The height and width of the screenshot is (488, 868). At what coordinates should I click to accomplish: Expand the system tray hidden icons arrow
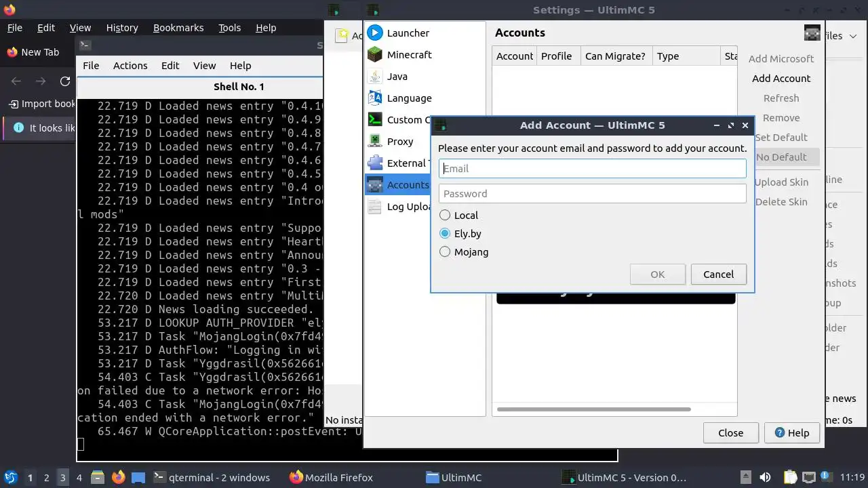(745, 477)
